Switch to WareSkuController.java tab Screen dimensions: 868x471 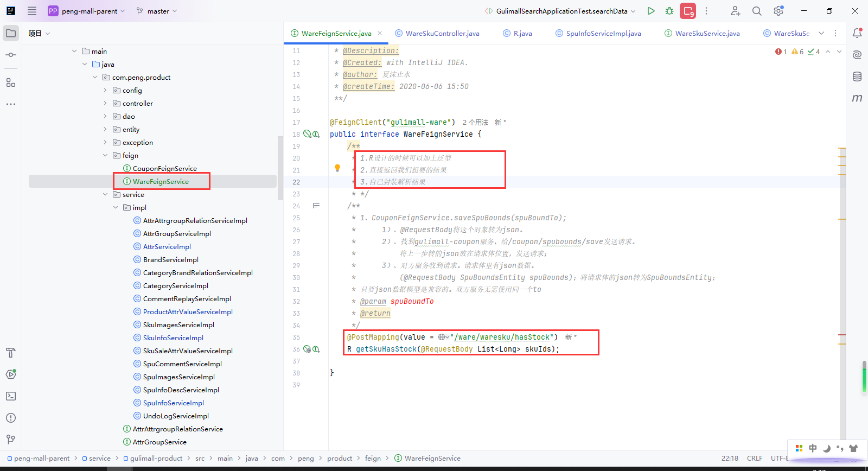point(437,33)
